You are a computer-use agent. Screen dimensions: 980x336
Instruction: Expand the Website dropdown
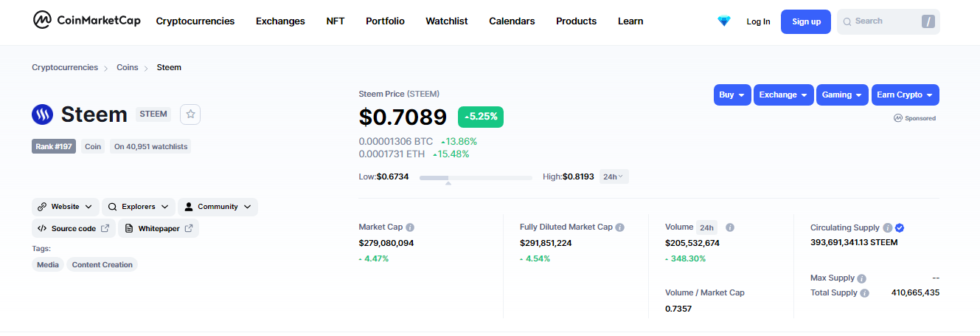pyautogui.click(x=65, y=207)
